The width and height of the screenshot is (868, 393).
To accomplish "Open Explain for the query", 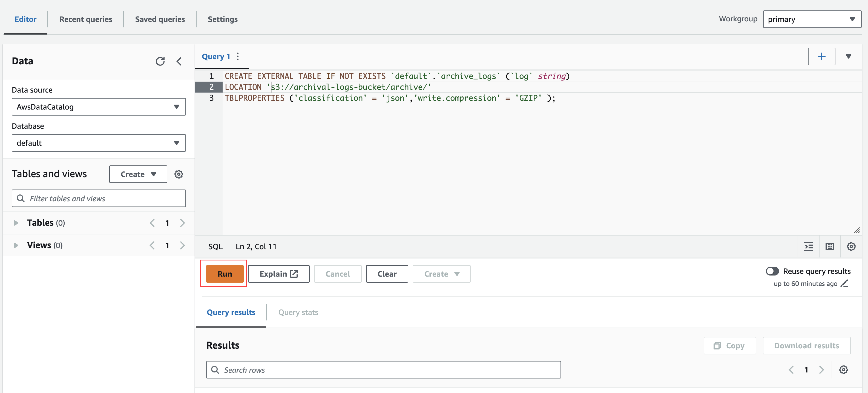I will pyautogui.click(x=279, y=274).
